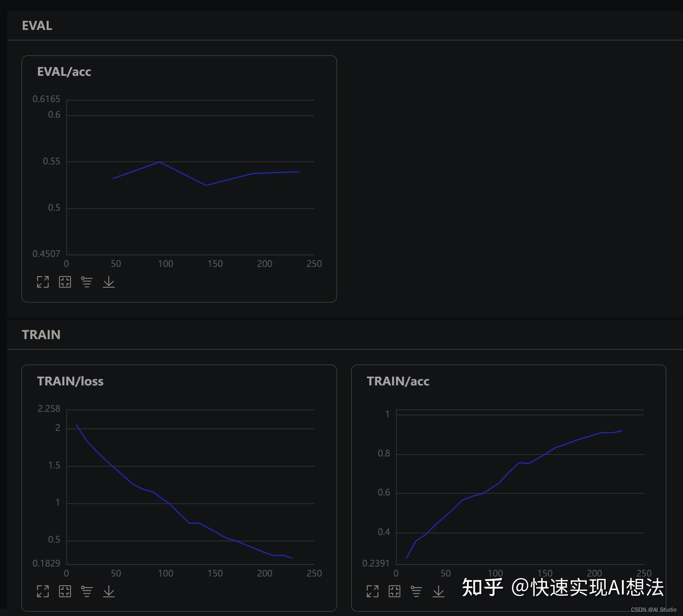This screenshot has height=616, width=683.
Task: Collapse the EVAL section header
Action: (x=37, y=26)
